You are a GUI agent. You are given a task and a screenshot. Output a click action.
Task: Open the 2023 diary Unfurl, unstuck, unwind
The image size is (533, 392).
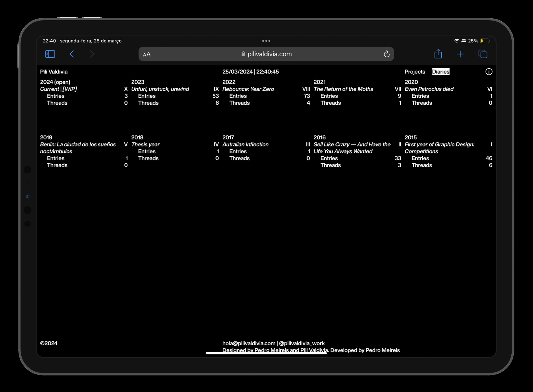160,89
